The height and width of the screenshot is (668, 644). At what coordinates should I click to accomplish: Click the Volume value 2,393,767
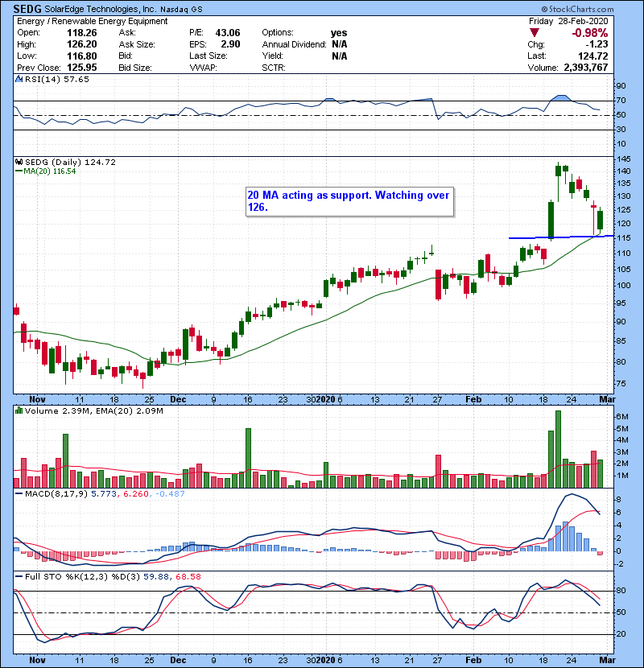585,68
